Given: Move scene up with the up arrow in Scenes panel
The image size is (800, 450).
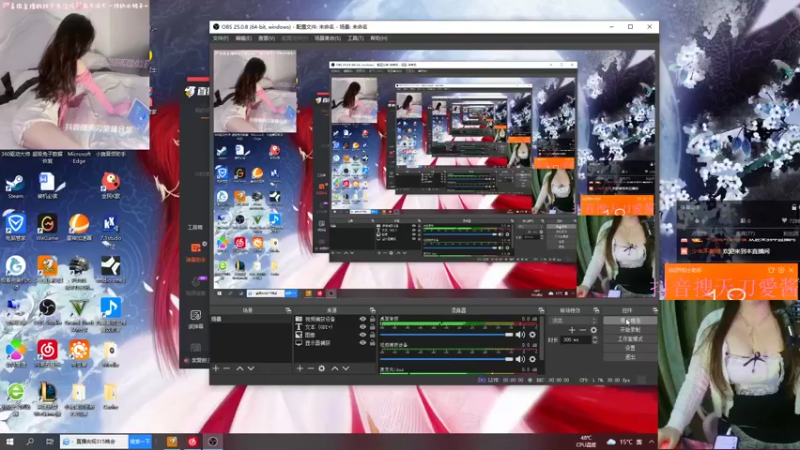Looking at the screenshot, I should coord(240,368).
